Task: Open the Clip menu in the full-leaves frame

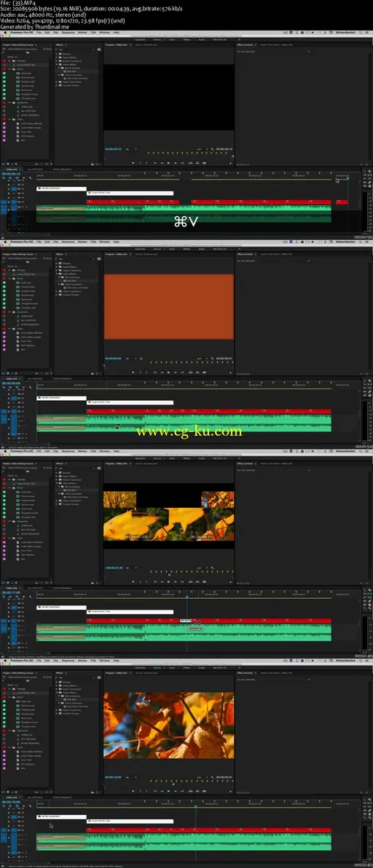Action: coord(55,659)
